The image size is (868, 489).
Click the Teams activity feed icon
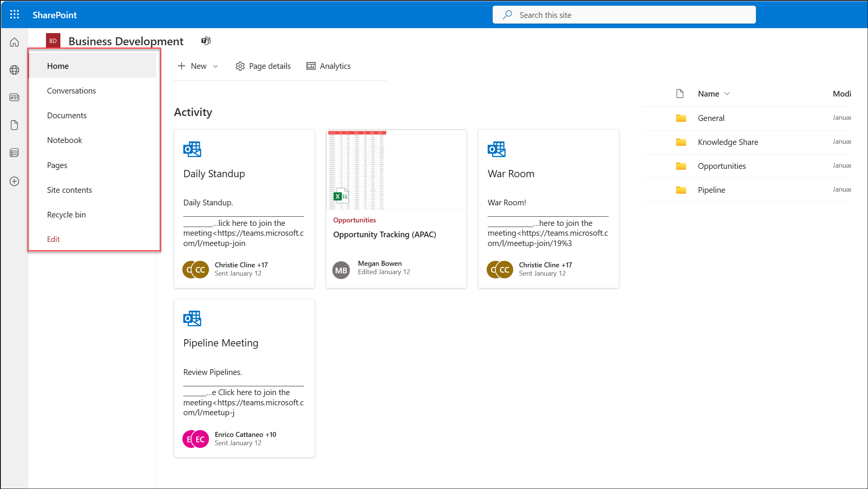pos(206,40)
